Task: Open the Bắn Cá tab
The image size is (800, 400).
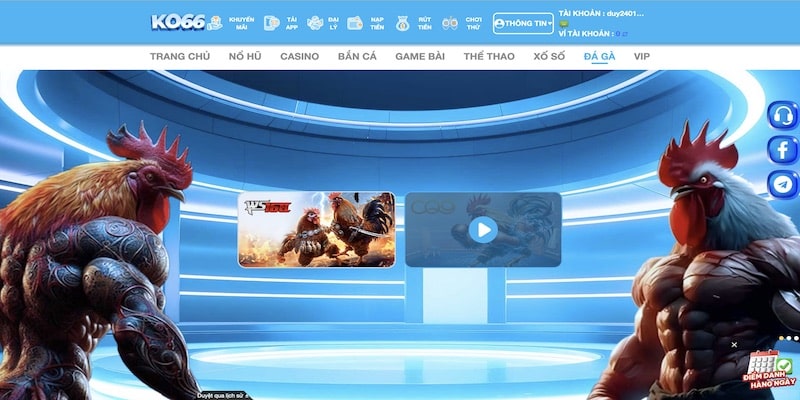Action: (x=357, y=57)
